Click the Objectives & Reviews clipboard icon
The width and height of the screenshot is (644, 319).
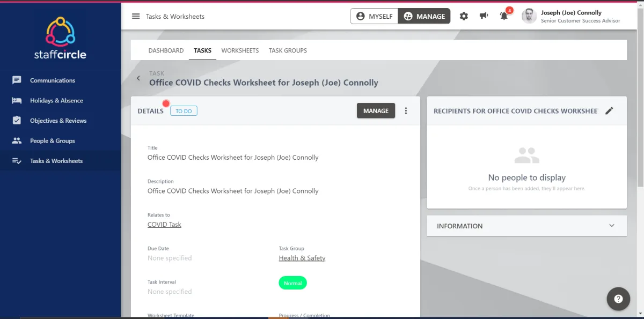[x=17, y=121]
